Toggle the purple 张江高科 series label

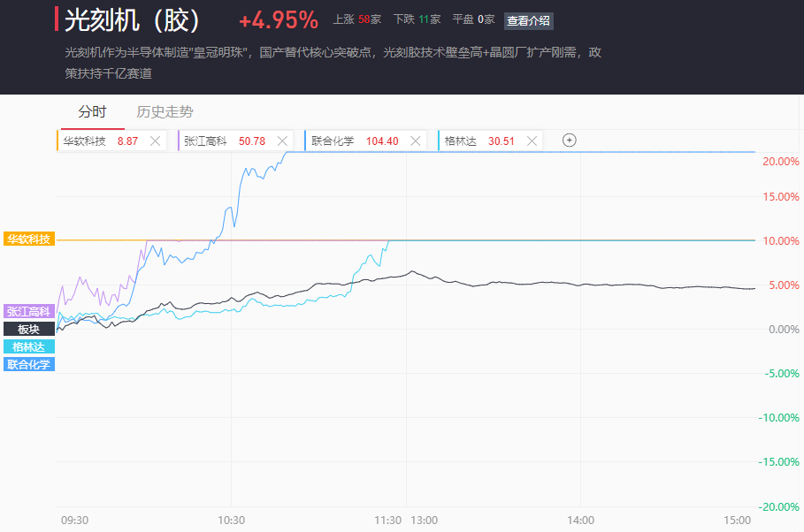point(28,311)
